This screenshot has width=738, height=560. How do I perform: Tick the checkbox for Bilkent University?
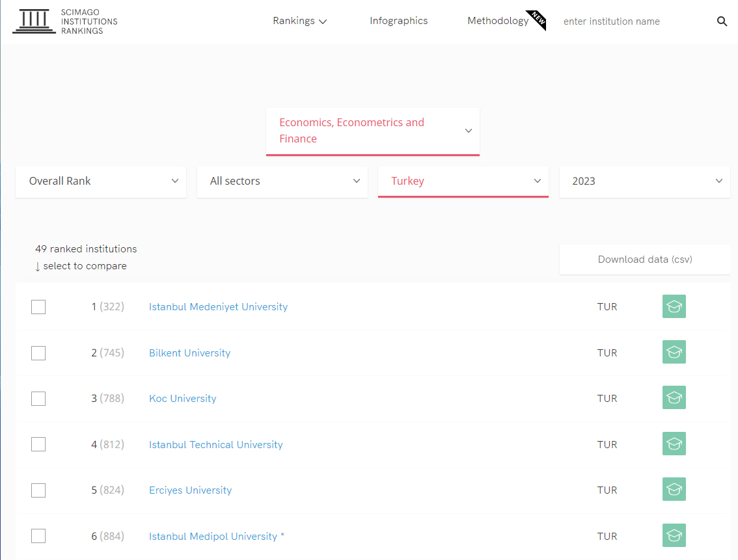[x=38, y=353]
